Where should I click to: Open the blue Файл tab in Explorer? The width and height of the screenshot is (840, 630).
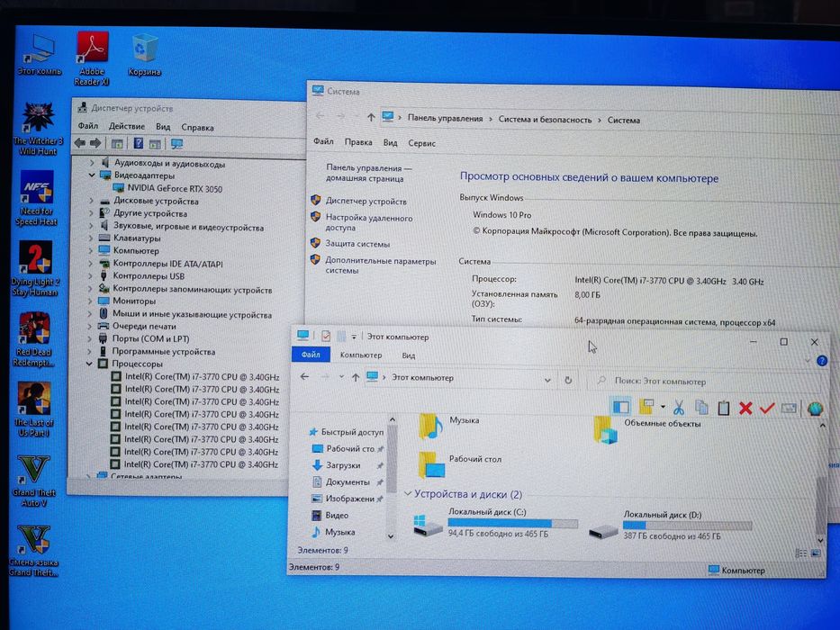point(311,354)
